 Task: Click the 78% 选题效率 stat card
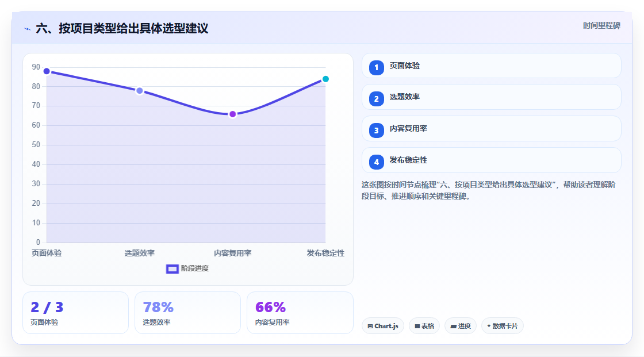point(187,313)
